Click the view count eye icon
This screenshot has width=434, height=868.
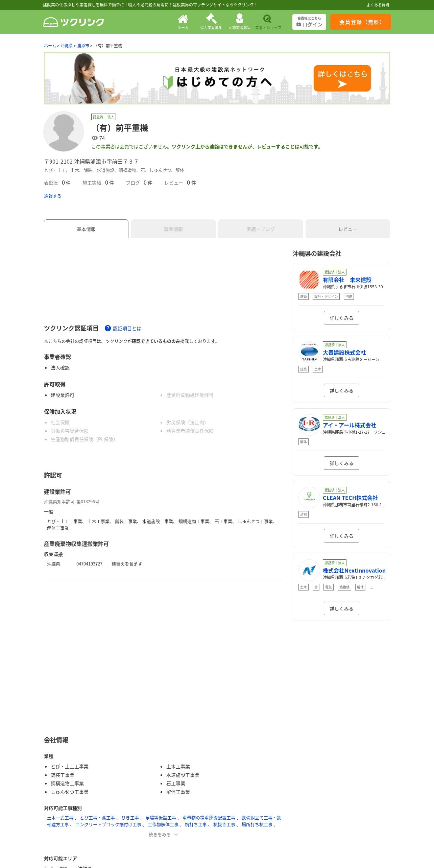tap(95, 138)
